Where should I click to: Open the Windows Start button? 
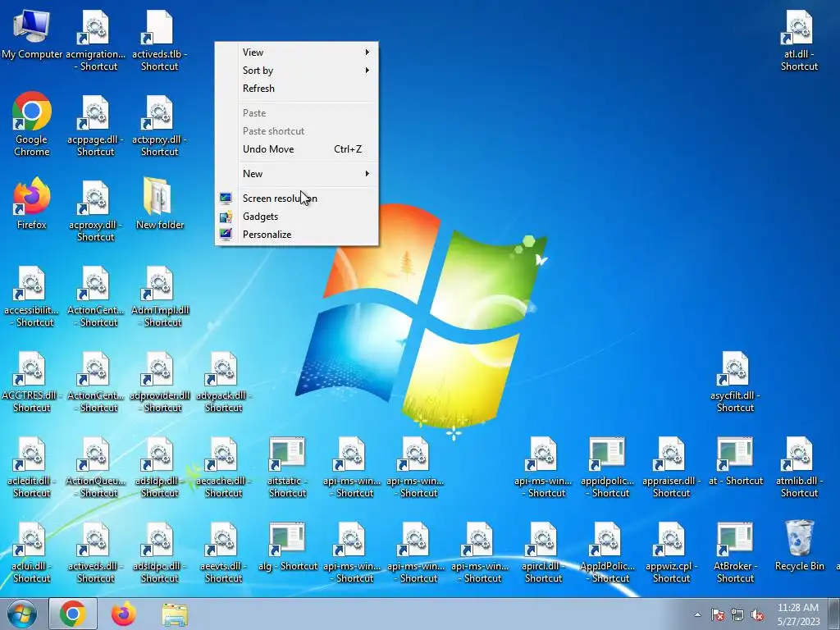point(22,614)
